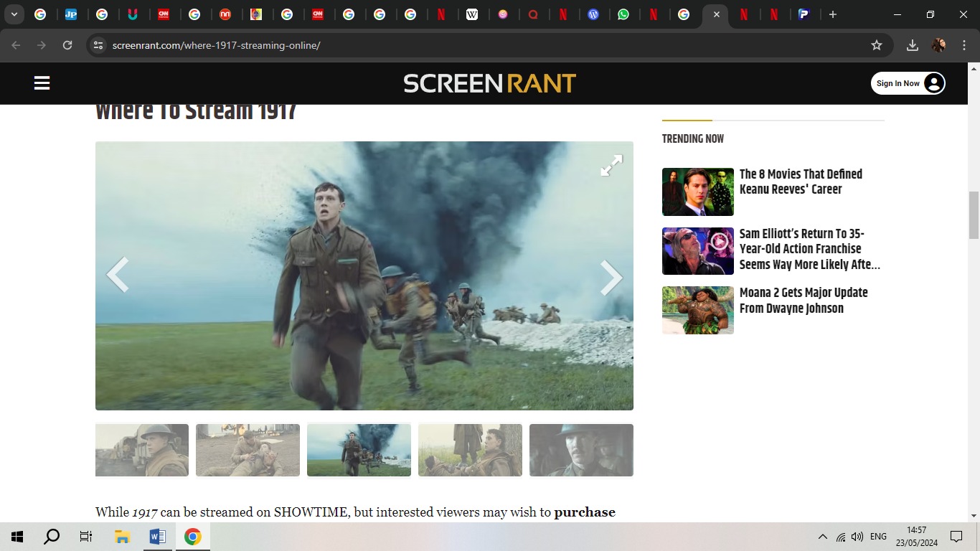Open the taskbar clock and calendar
The width and height of the screenshot is (980, 551).
[x=916, y=537]
